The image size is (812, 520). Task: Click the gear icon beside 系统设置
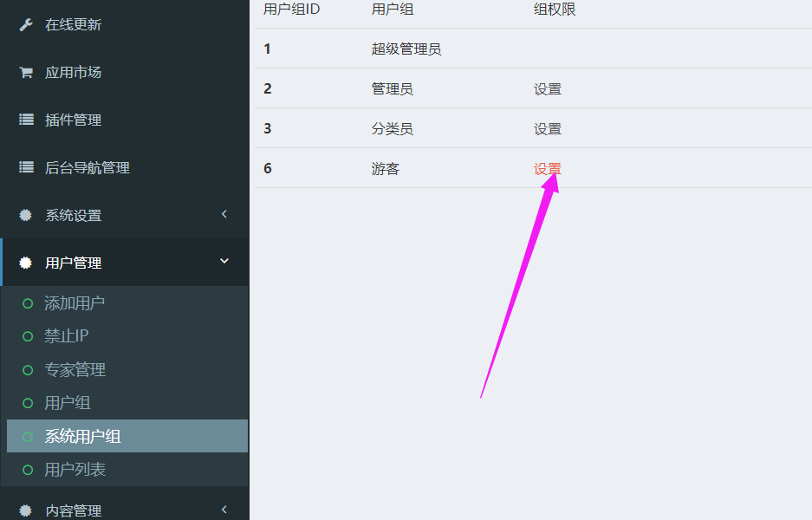[x=26, y=216]
